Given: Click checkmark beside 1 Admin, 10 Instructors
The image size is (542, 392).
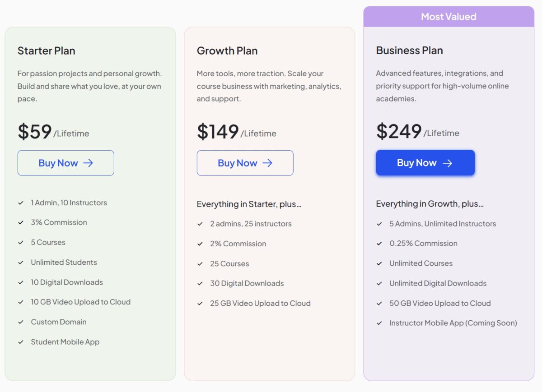Looking at the screenshot, I should (21, 203).
